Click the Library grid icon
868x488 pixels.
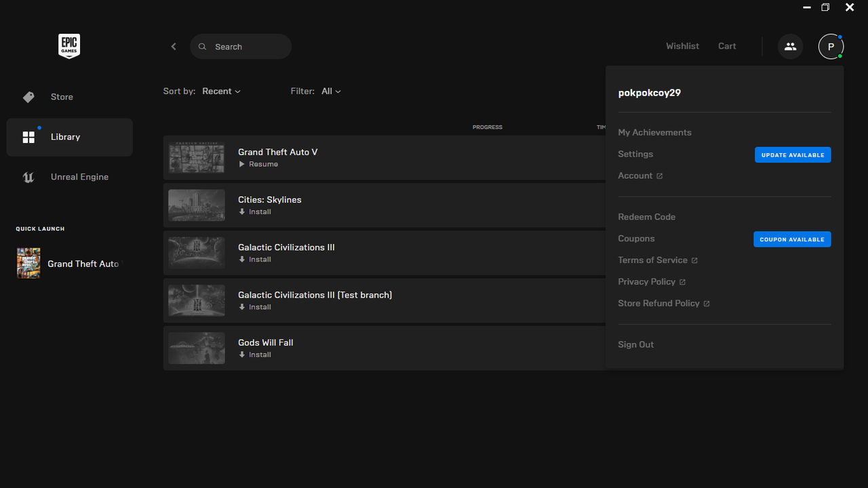pyautogui.click(x=28, y=138)
